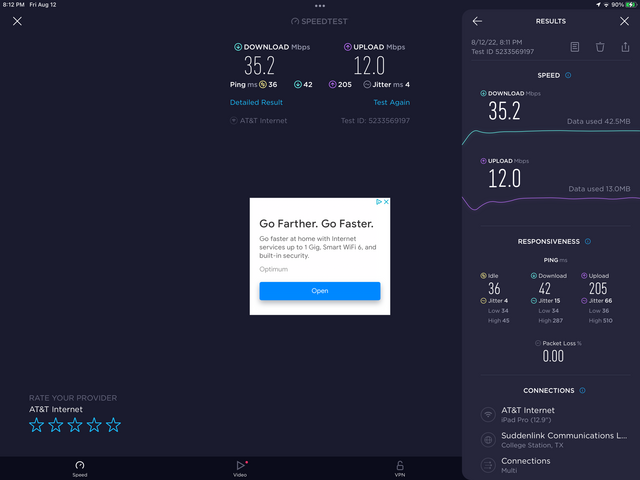This screenshot has width=640, height=480.
Task: Switch to the VPN tab
Action: click(x=400, y=468)
